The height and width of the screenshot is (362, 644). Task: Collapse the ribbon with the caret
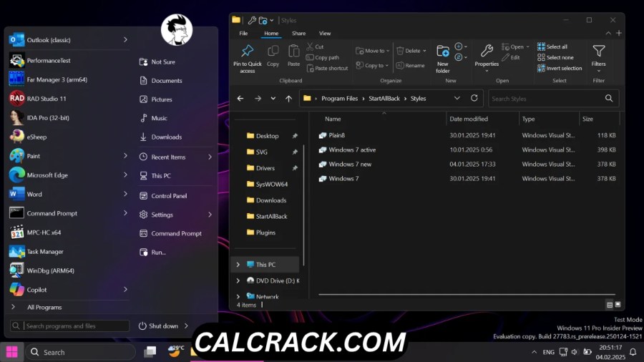(x=608, y=33)
